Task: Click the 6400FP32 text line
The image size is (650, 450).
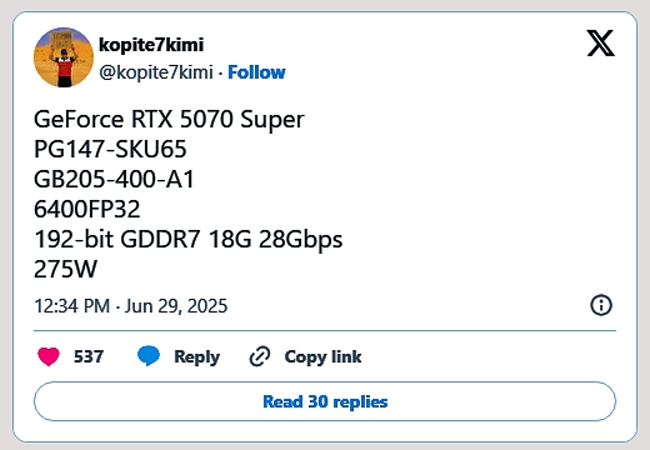Action: 87,209
